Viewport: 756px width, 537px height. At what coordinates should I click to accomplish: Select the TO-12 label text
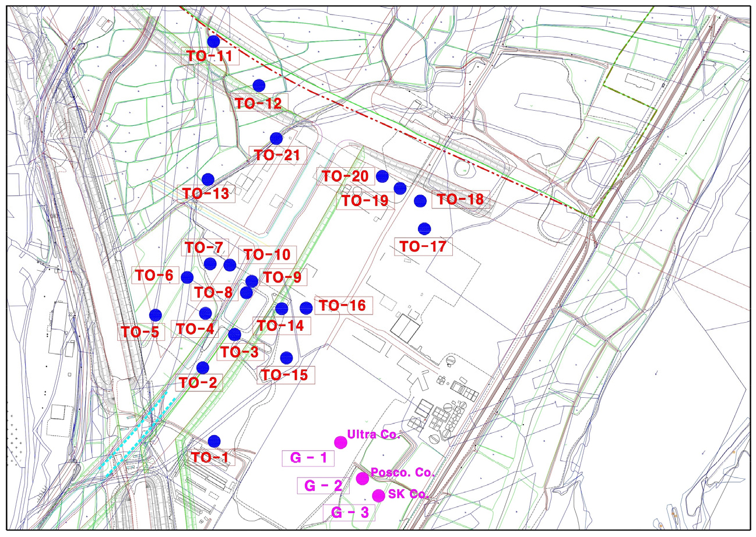click(x=258, y=104)
